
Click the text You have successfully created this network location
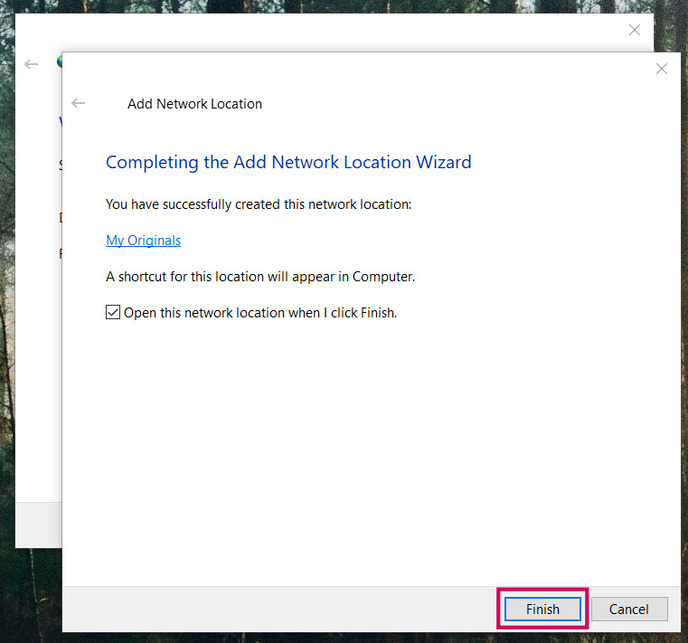[x=258, y=205]
